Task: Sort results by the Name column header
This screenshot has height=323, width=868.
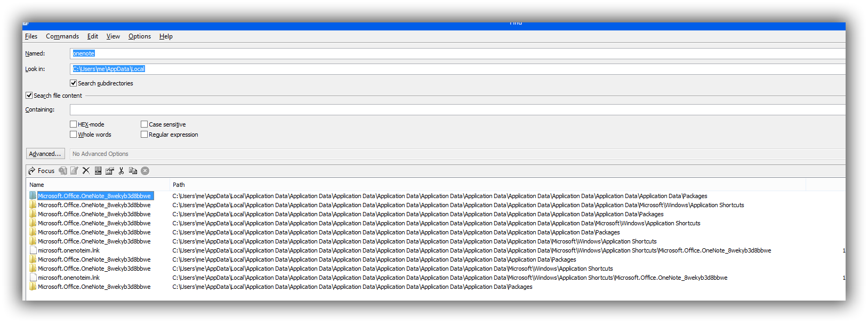Action: (98, 185)
